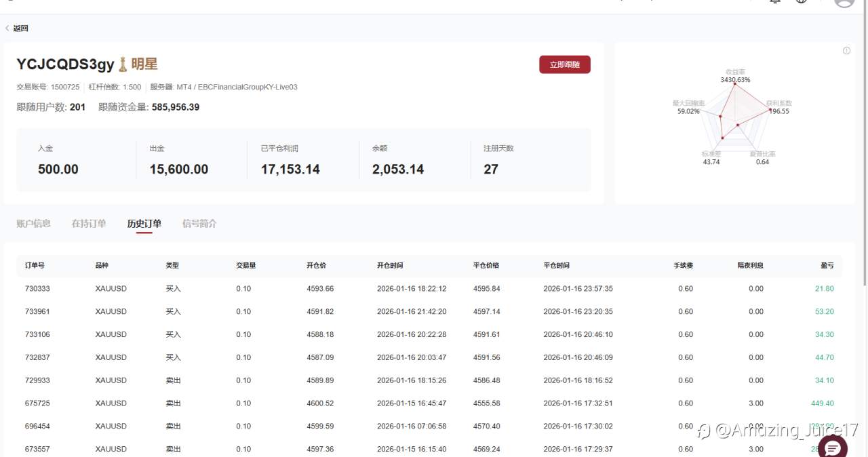Click the 开仓价 column header

pyautogui.click(x=316, y=265)
